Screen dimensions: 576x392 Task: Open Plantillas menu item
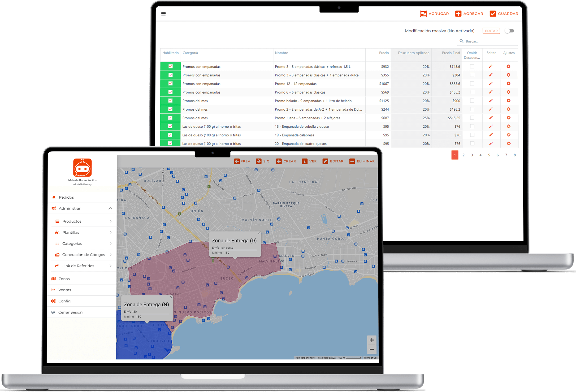(x=84, y=233)
